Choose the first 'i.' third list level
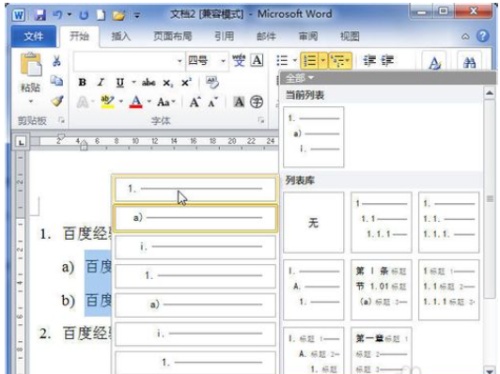 195,247
